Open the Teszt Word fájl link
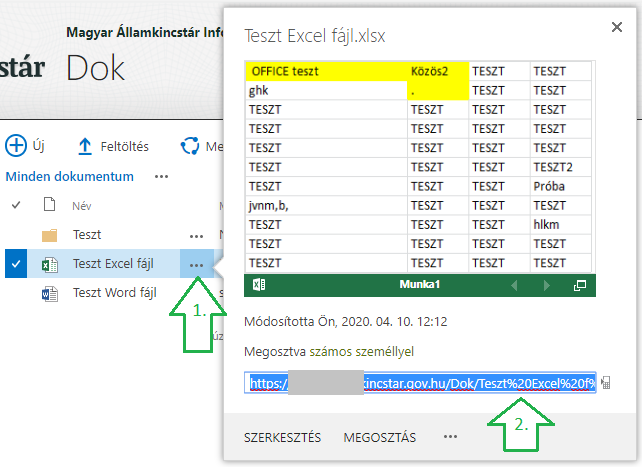This screenshot has width=642, height=467. pyautogui.click(x=115, y=293)
